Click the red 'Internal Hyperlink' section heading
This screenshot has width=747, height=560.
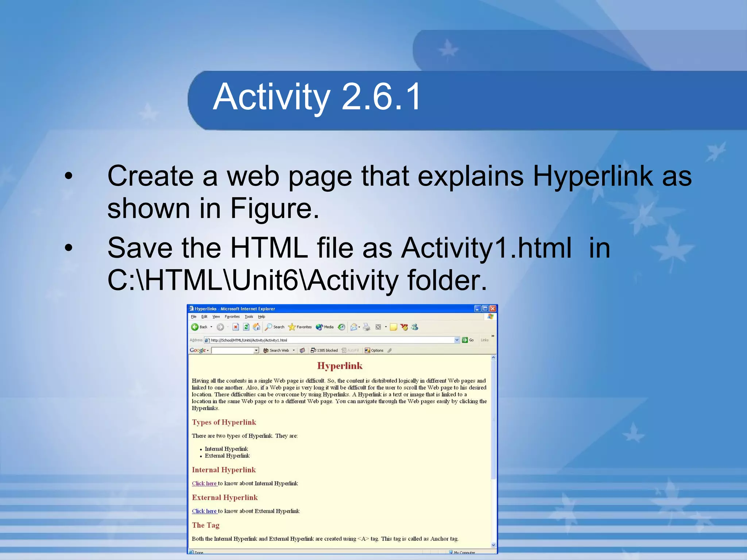coord(224,470)
